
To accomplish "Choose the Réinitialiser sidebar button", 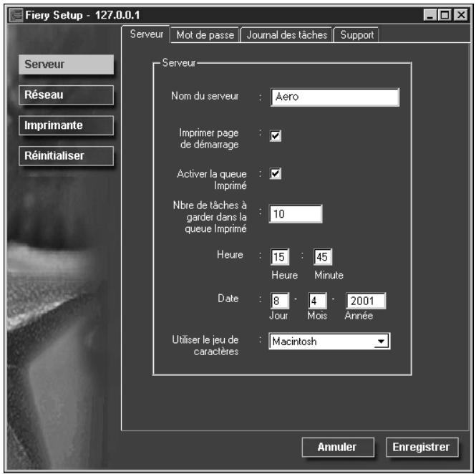I will click(x=66, y=156).
